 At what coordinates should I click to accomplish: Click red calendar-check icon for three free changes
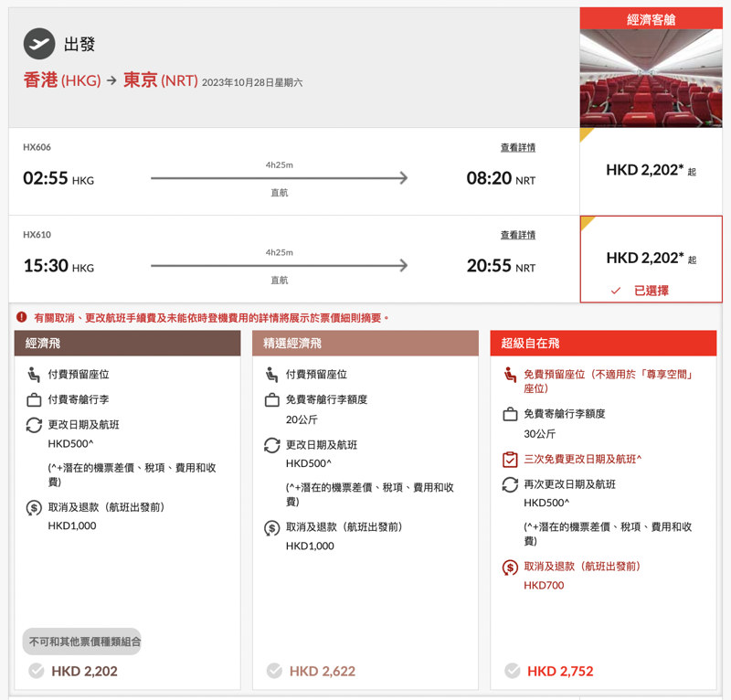click(x=510, y=460)
